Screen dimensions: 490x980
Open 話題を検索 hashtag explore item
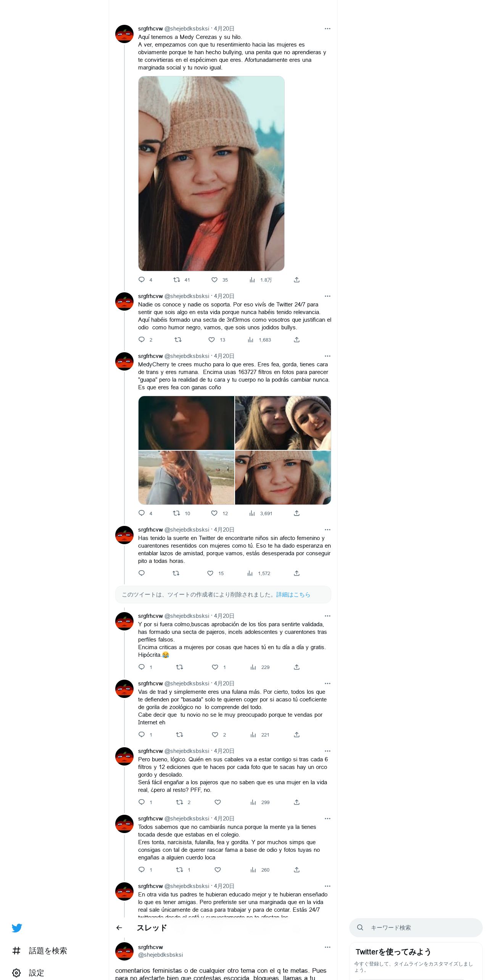point(40,951)
